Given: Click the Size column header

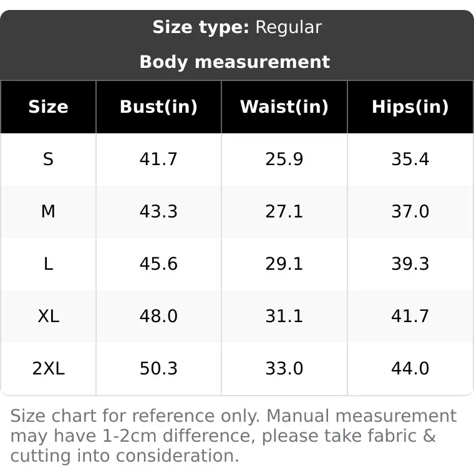Looking at the screenshot, I should [x=48, y=107].
